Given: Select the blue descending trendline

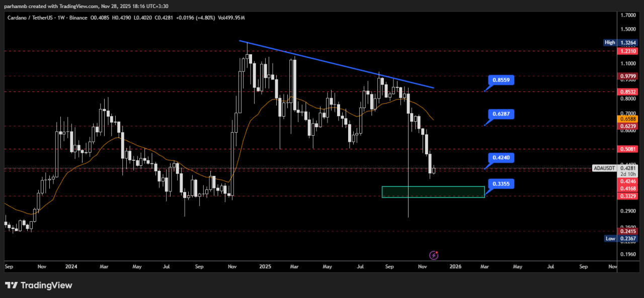Looking at the screenshot, I should 337,64.
